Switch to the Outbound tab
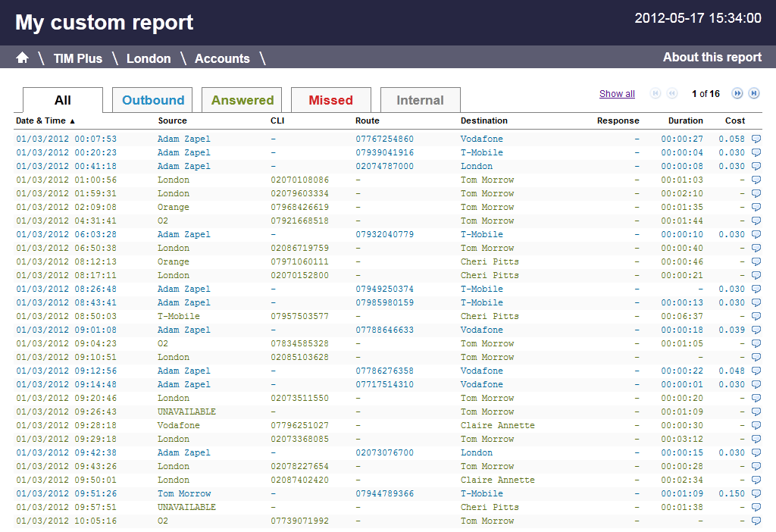 tap(153, 100)
